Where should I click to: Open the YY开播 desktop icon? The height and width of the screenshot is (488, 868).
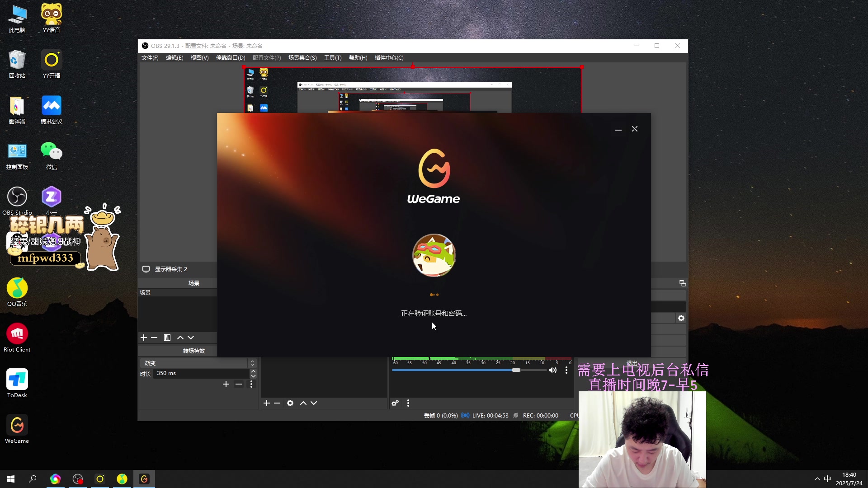click(52, 65)
